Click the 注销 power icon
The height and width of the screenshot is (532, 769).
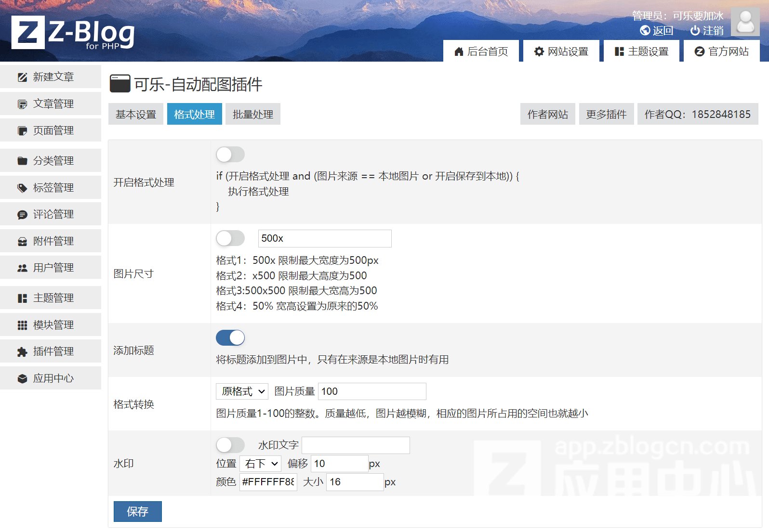tap(695, 30)
